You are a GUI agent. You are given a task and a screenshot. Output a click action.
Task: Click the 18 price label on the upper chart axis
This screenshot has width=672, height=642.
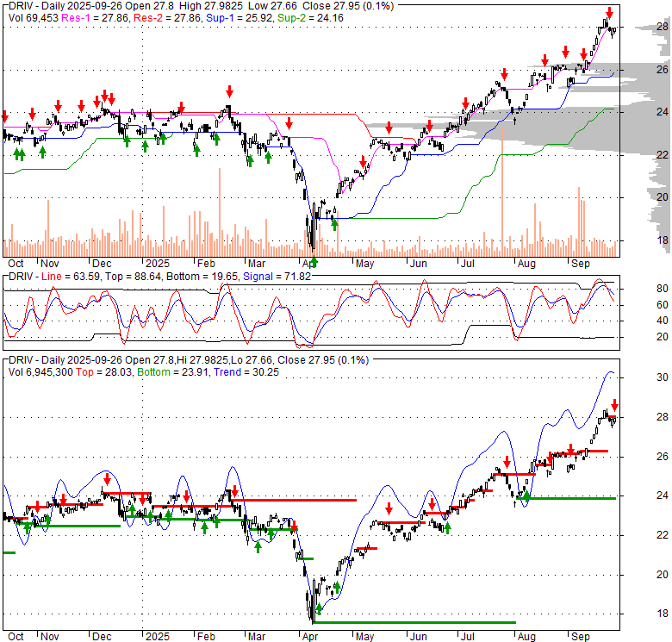pyautogui.click(x=663, y=240)
